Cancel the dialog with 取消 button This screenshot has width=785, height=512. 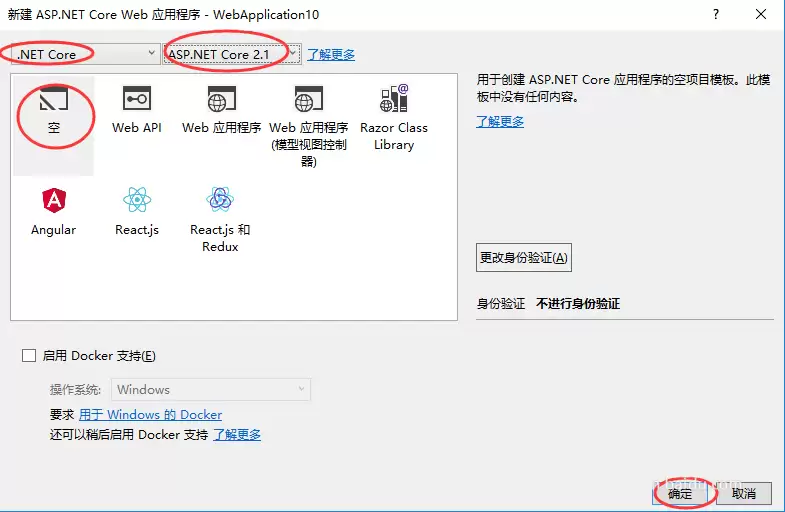coord(744,494)
